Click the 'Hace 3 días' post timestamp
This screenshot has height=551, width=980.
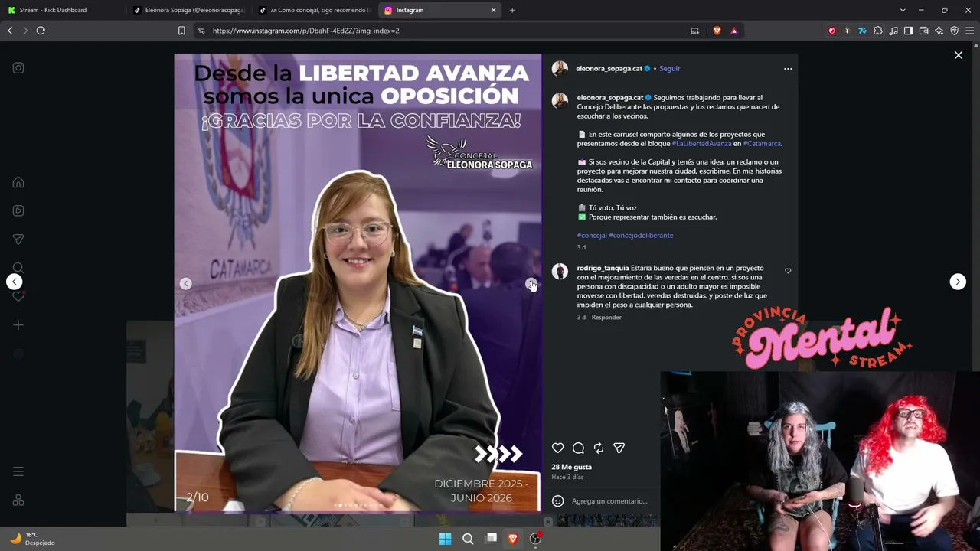click(567, 478)
